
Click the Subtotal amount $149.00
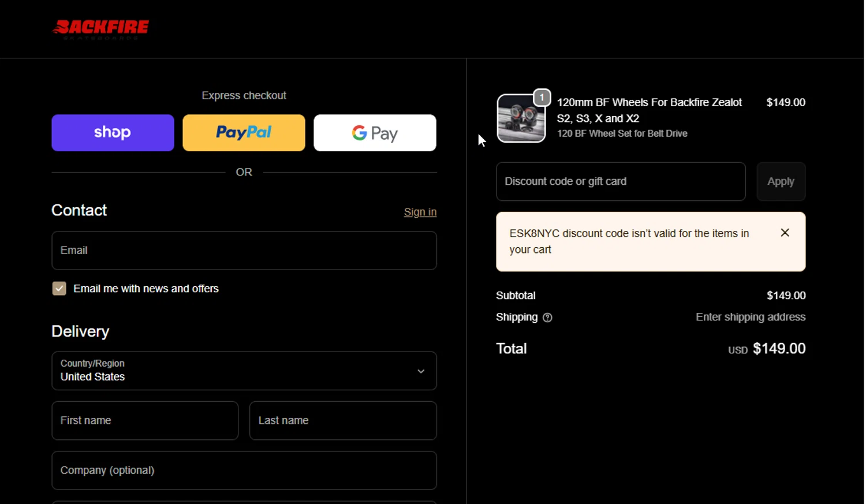(x=786, y=296)
